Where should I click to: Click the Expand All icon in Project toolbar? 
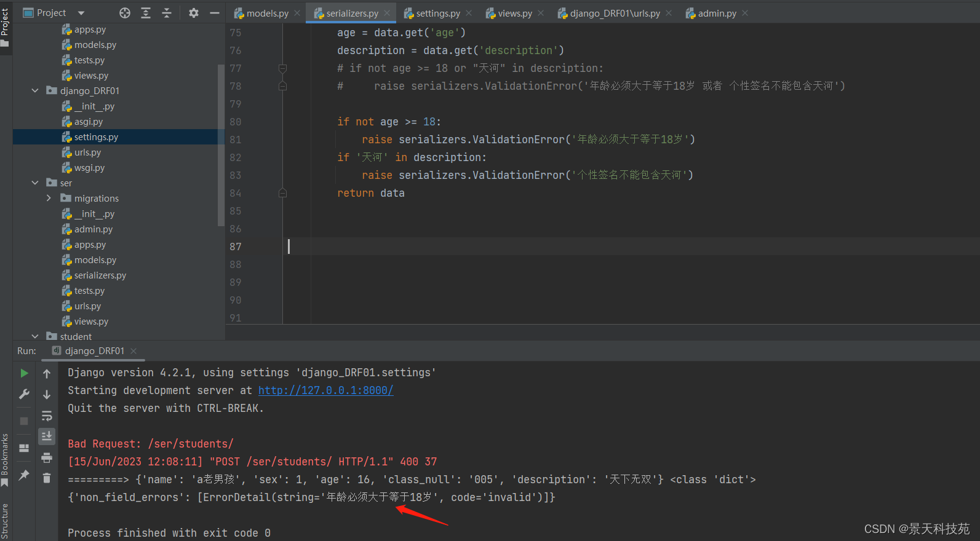[146, 13]
